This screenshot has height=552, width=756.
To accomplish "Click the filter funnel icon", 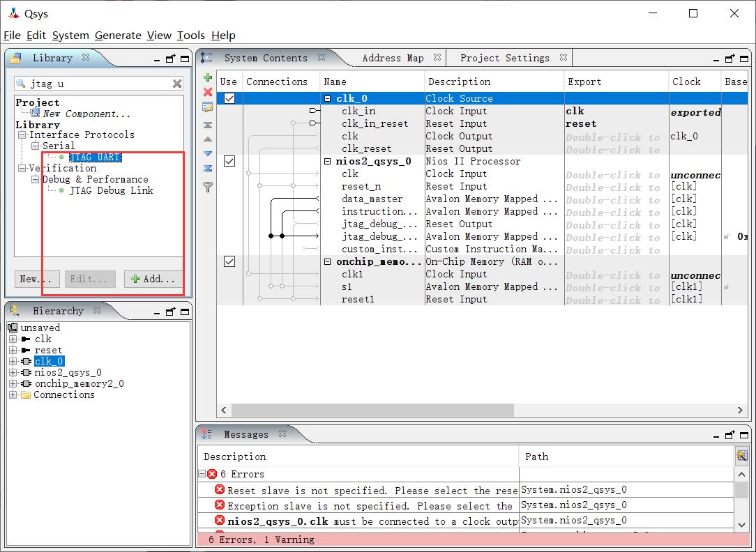I will point(208,187).
